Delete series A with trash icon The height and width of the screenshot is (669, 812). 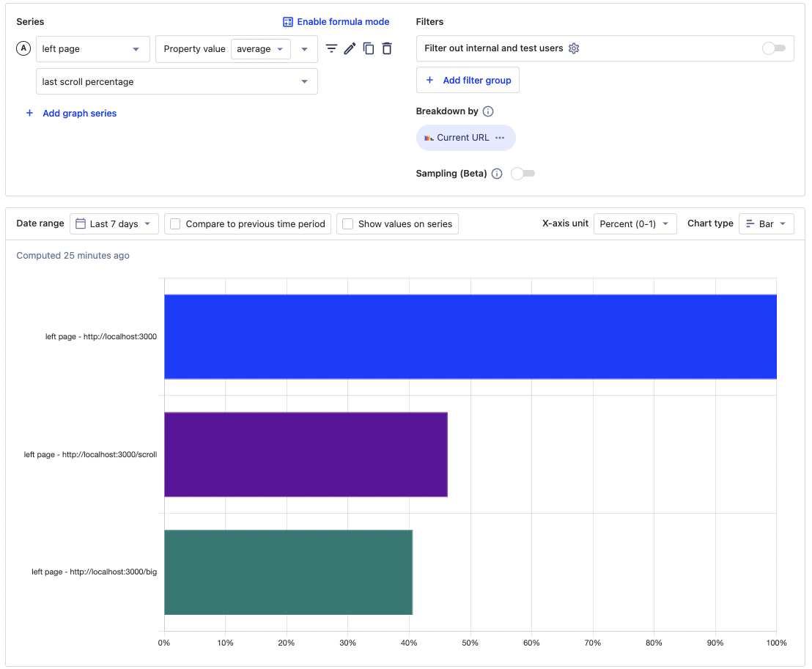coord(387,48)
